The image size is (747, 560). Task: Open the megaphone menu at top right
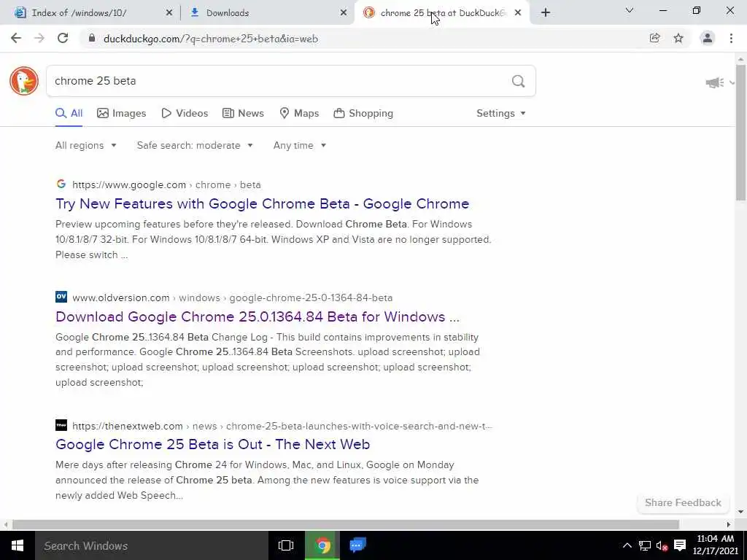click(719, 83)
